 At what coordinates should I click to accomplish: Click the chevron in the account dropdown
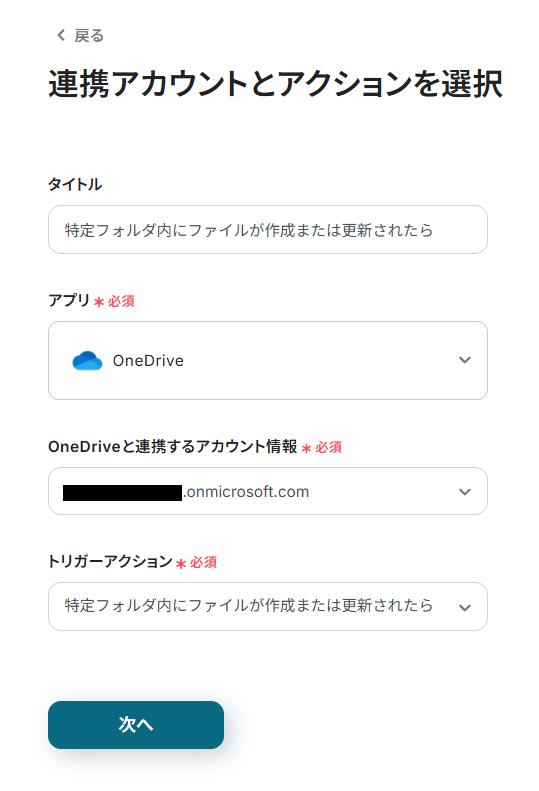[x=465, y=491]
